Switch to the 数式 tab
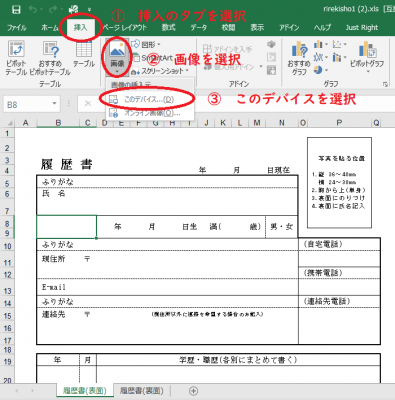This screenshot has height=400, width=395. 169,28
